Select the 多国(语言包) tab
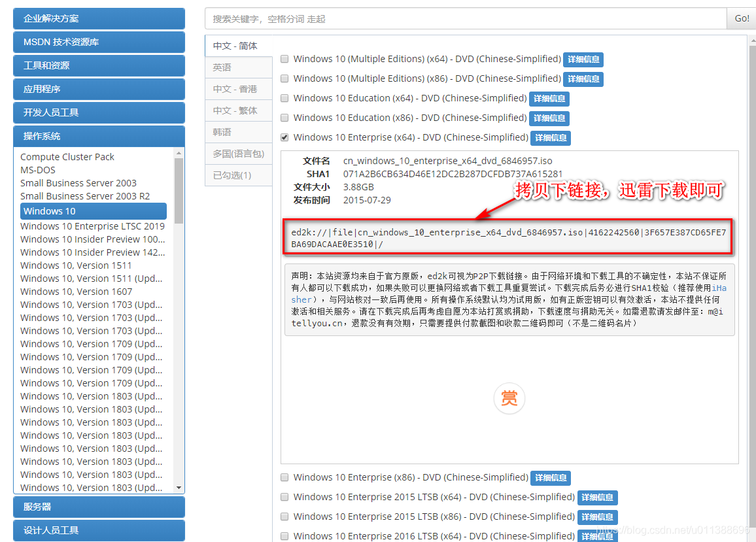Image resolution: width=756 pixels, height=542 pixels. click(x=239, y=154)
